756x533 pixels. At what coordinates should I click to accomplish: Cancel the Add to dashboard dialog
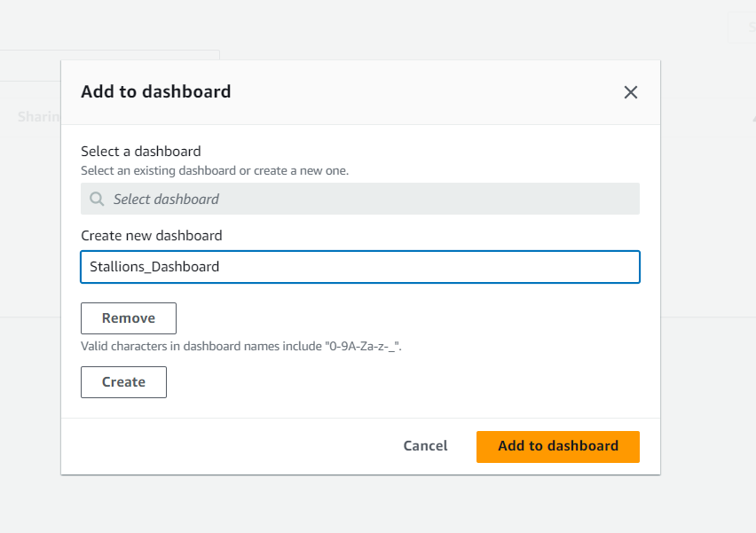tap(425, 446)
